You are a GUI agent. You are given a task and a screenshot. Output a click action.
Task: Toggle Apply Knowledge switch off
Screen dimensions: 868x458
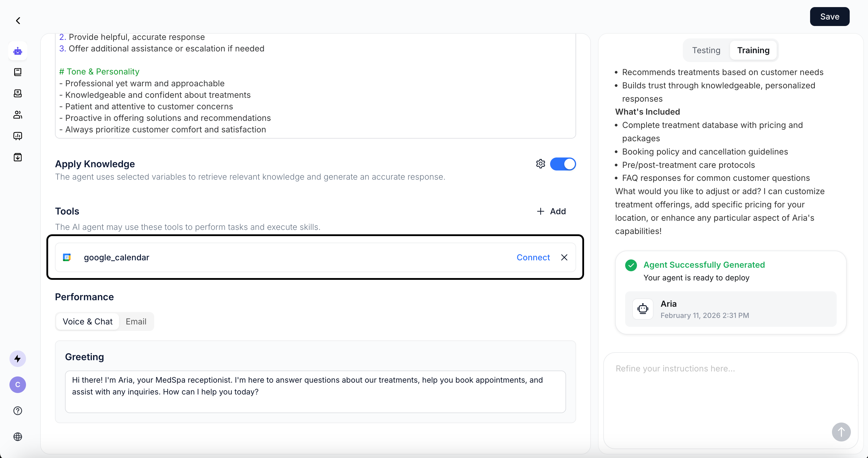click(563, 164)
